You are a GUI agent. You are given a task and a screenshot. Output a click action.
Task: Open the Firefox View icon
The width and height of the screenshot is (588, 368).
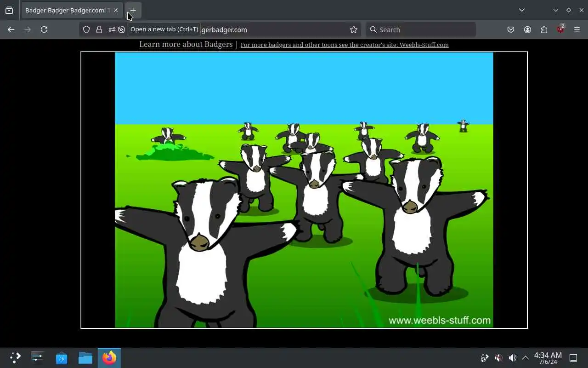pyautogui.click(x=9, y=10)
